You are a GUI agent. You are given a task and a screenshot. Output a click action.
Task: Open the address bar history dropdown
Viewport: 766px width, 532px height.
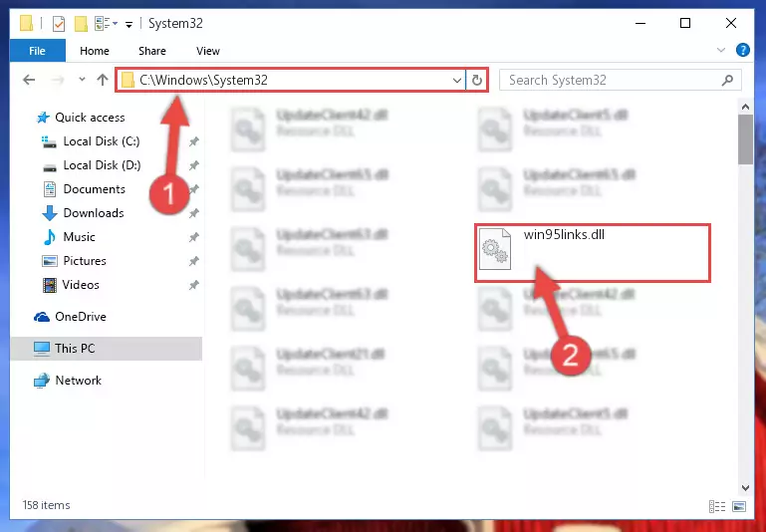pyautogui.click(x=457, y=80)
